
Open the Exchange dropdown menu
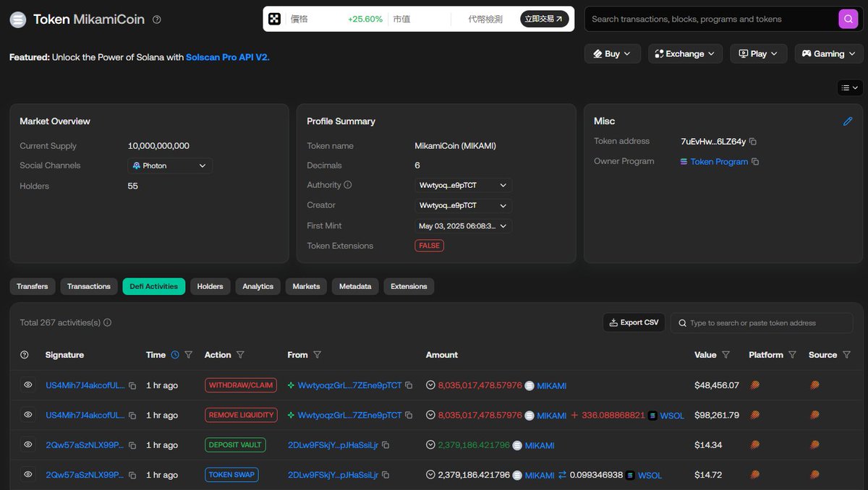coord(685,53)
